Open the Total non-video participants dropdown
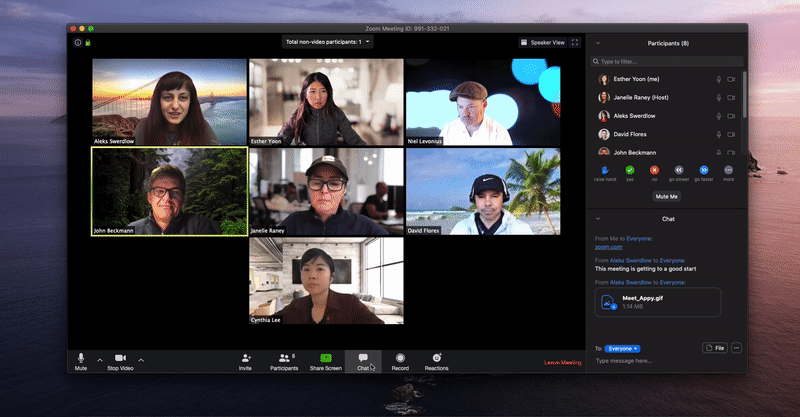 point(328,42)
